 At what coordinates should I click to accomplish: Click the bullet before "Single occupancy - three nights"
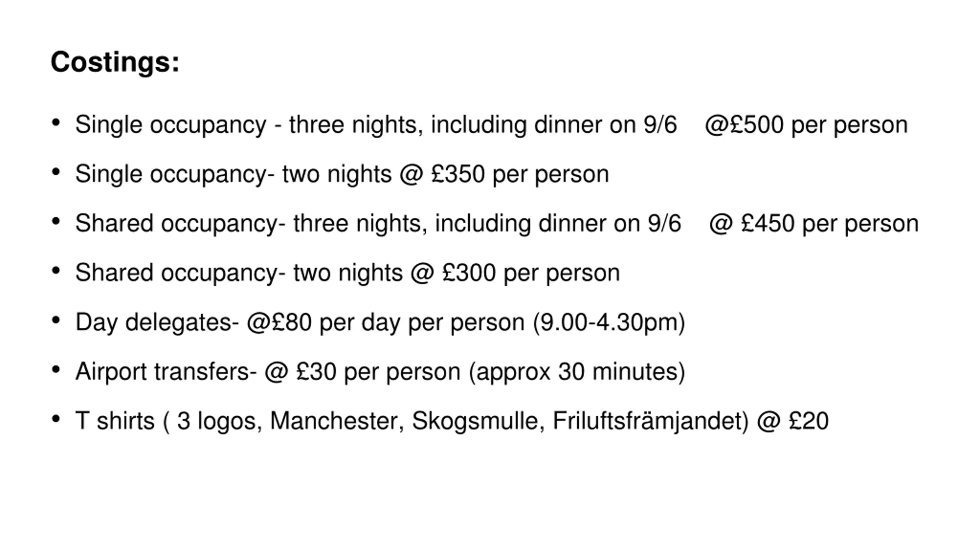pos(56,123)
